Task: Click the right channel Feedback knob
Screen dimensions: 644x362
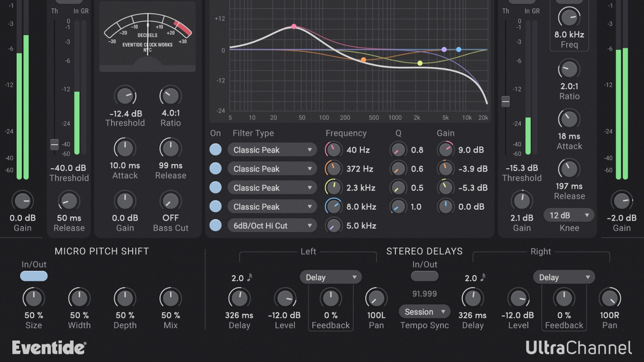Action: 564,298
